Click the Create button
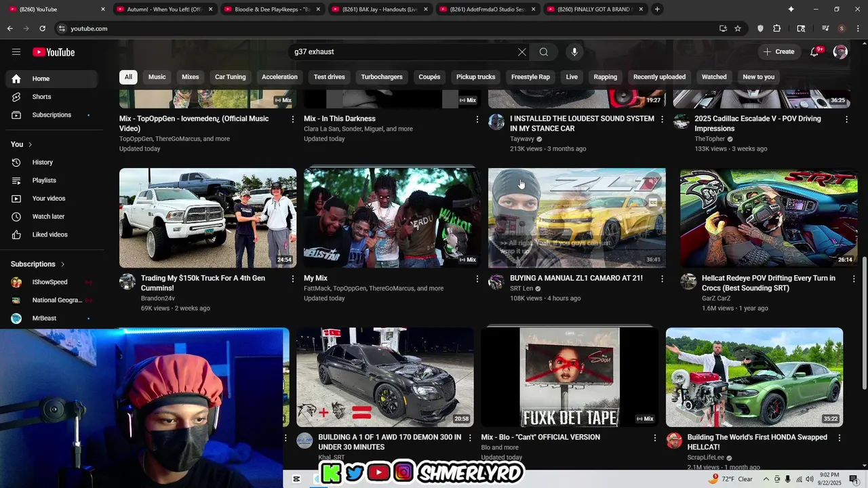The width and height of the screenshot is (868, 488). click(778, 52)
